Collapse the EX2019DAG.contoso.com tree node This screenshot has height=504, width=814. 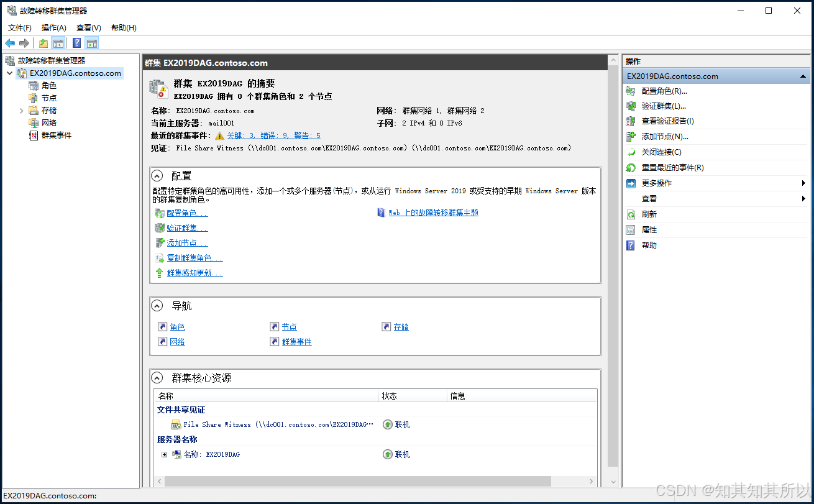(x=9, y=73)
